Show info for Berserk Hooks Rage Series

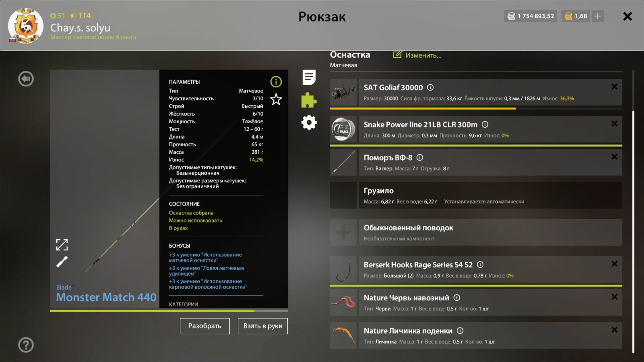pyautogui.click(x=480, y=265)
